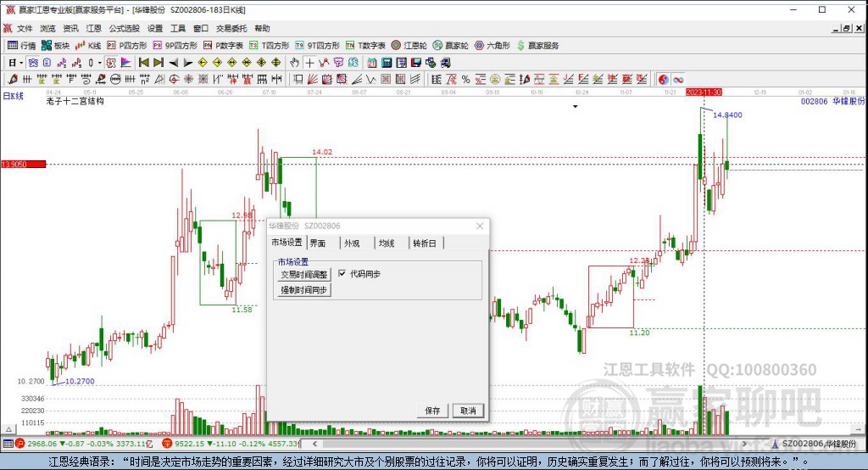Open the 江恩 menu
Screen dimensions: 868x470
coord(93,28)
